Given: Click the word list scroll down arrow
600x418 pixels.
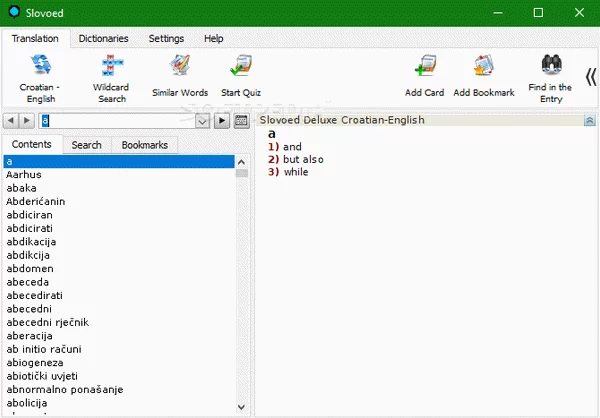Looking at the screenshot, I should pyautogui.click(x=242, y=406).
